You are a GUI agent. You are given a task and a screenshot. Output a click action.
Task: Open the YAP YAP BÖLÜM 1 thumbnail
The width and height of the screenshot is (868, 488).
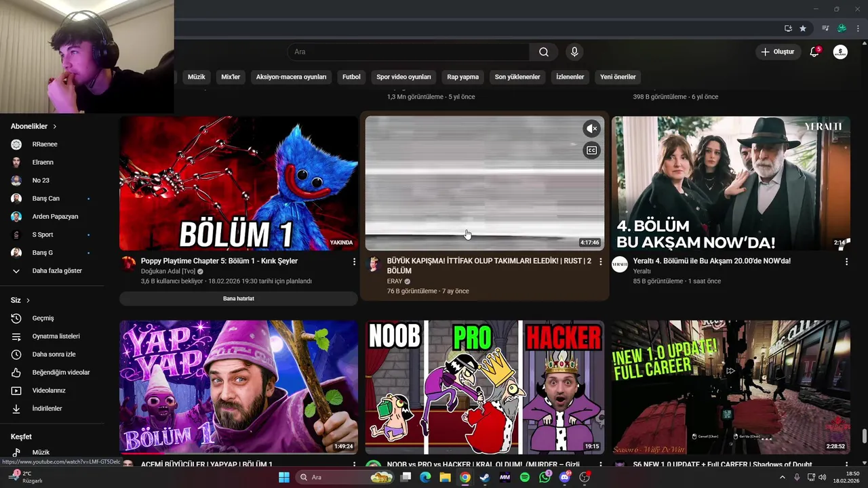click(x=239, y=387)
